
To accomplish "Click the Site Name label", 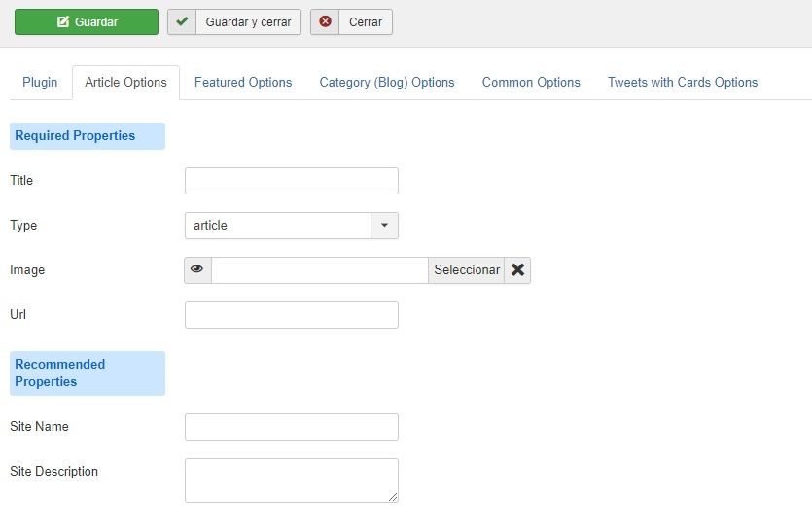I will point(39,426).
